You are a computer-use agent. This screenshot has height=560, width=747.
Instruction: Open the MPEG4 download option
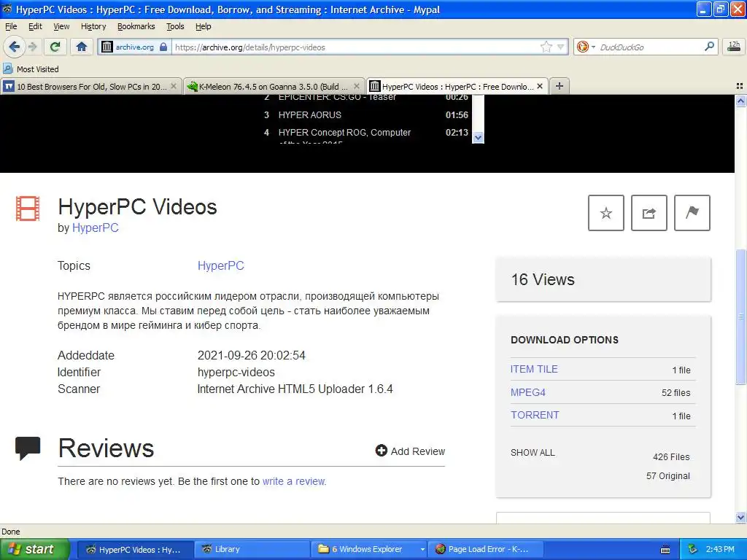tap(528, 392)
